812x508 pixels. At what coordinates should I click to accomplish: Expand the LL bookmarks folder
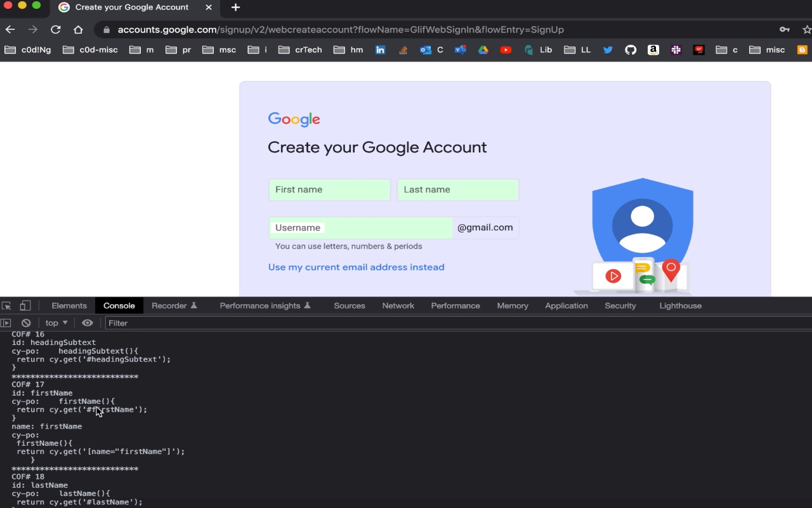click(x=577, y=50)
